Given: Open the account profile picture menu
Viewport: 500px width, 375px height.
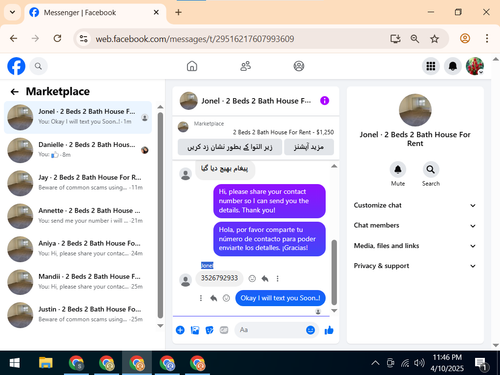Looking at the screenshot, I should tap(475, 66).
